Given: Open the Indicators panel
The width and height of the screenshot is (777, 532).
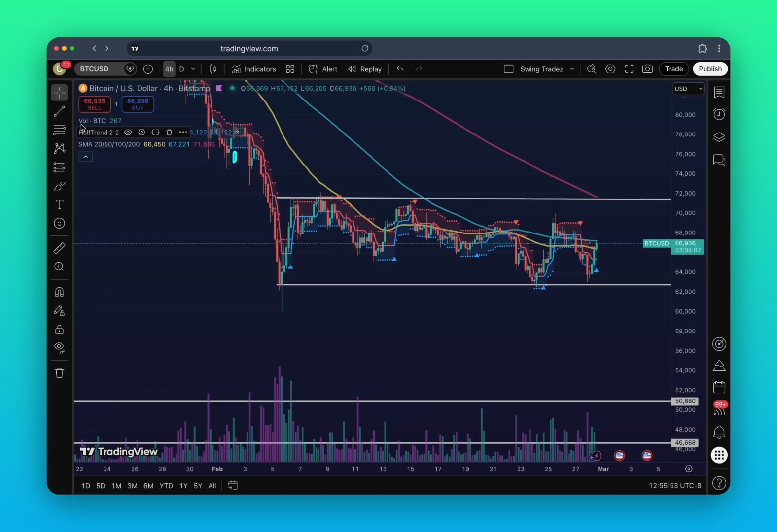Looking at the screenshot, I should (x=254, y=69).
